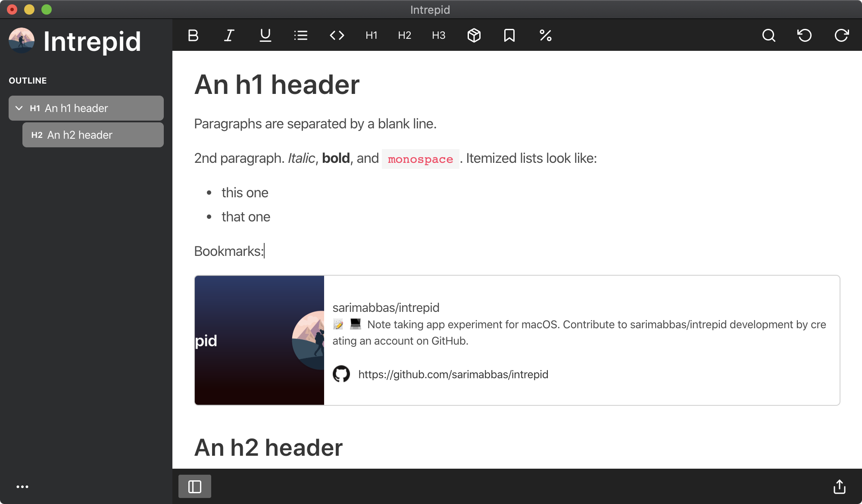This screenshot has width=862, height=504.
Task: Insert a bulleted list
Action: pyautogui.click(x=301, y=35)
